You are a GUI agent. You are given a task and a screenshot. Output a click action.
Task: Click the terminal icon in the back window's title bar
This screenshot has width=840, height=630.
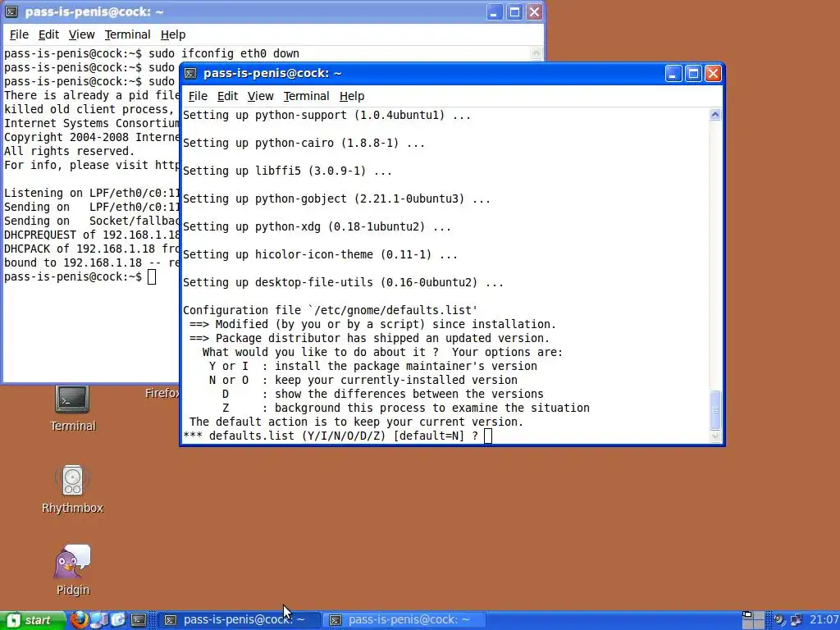(11, 11)
